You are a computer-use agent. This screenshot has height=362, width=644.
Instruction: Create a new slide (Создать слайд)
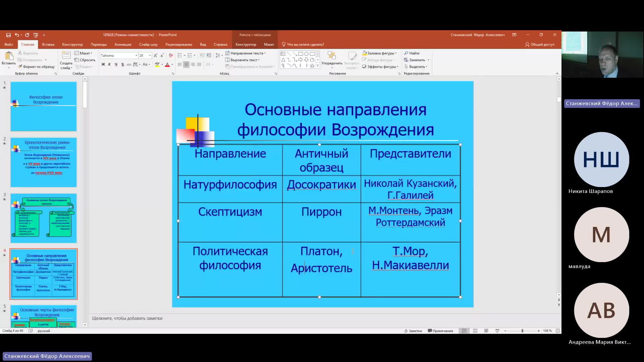click(66, 61)
